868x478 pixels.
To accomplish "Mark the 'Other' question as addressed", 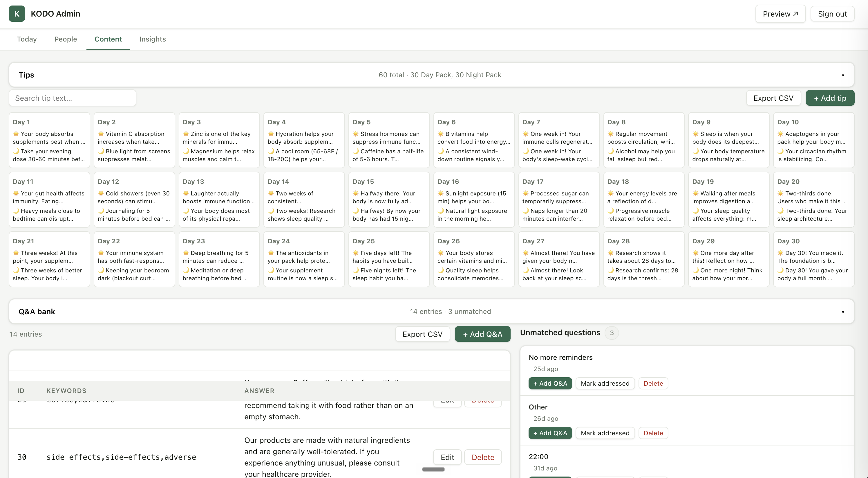I will click(x=605, y=433).
